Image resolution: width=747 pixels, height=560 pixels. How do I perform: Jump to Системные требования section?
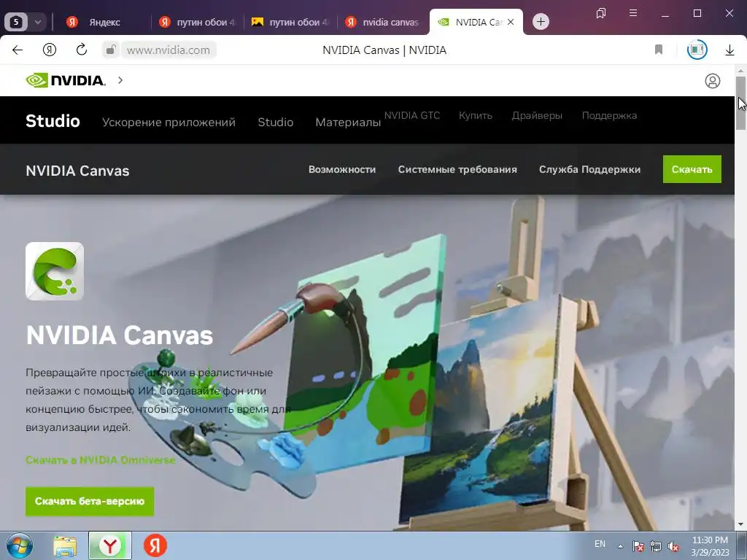(457, 169)
